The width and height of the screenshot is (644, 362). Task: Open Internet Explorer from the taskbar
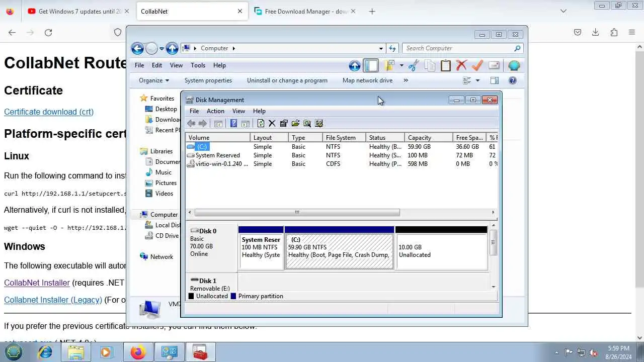coord(45,352)
